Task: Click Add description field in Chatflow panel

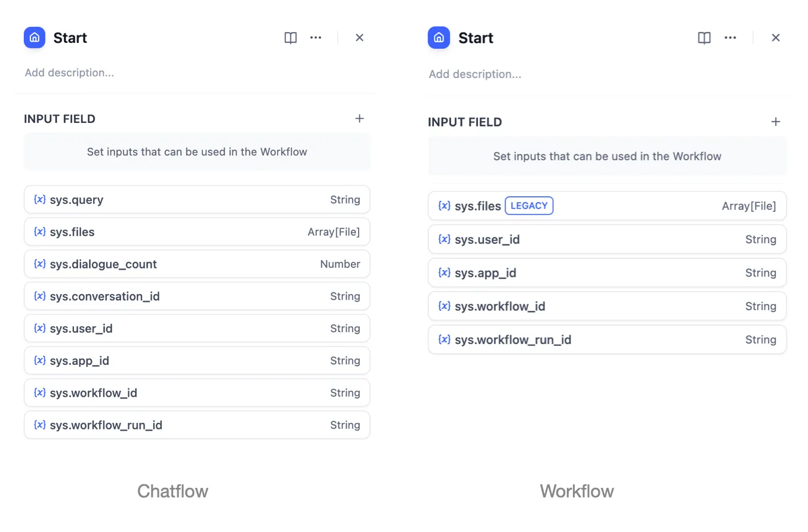Action: (70, 73)
